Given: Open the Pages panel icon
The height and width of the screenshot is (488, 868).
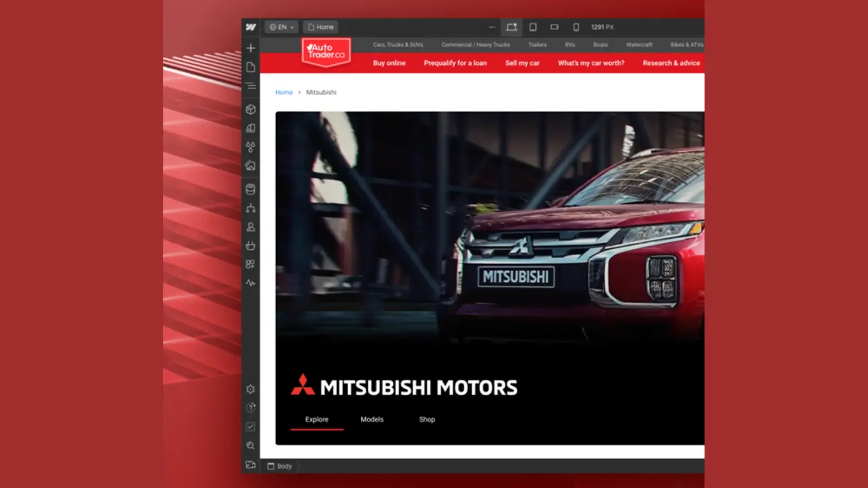Looking at the screenshot, I should [251, 67].
